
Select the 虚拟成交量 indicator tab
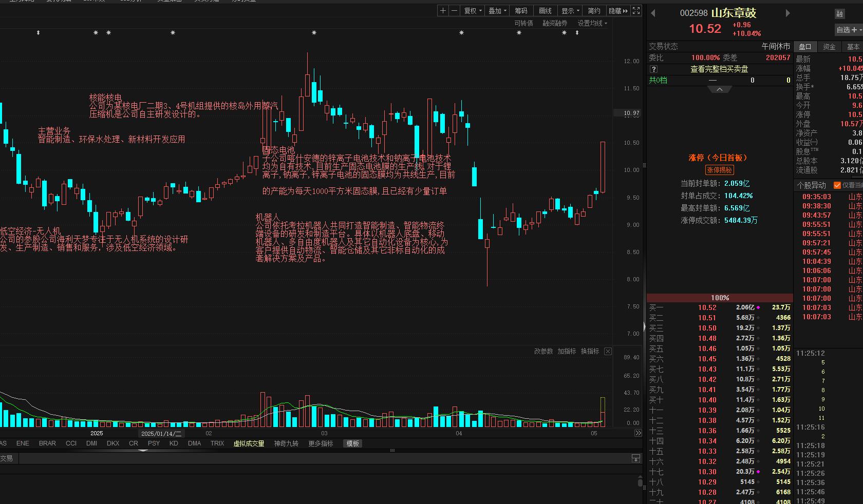click(x=249, y=443)
